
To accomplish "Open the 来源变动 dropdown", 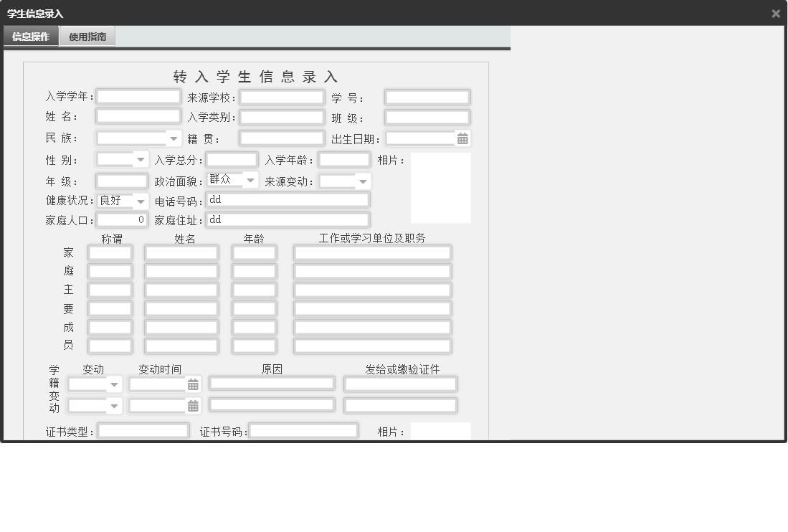I will click(362, 181).
